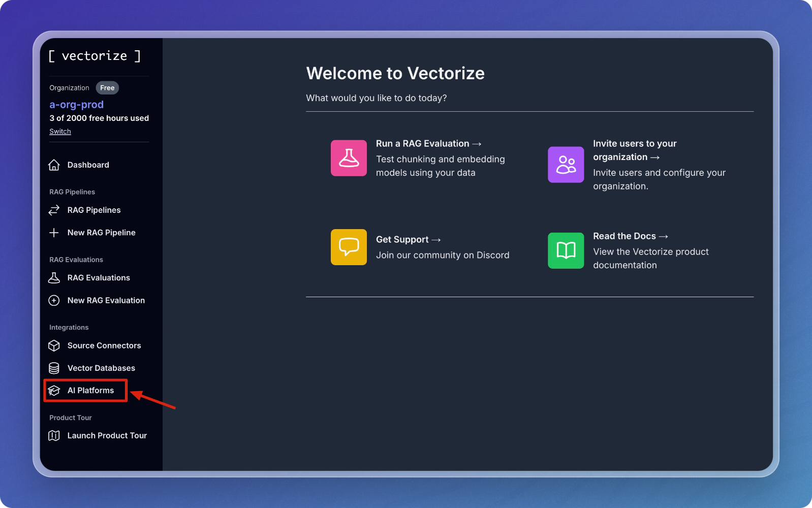Select Launch Product Tour
This screenshot has height=508, width=812.
coord(107,435)
